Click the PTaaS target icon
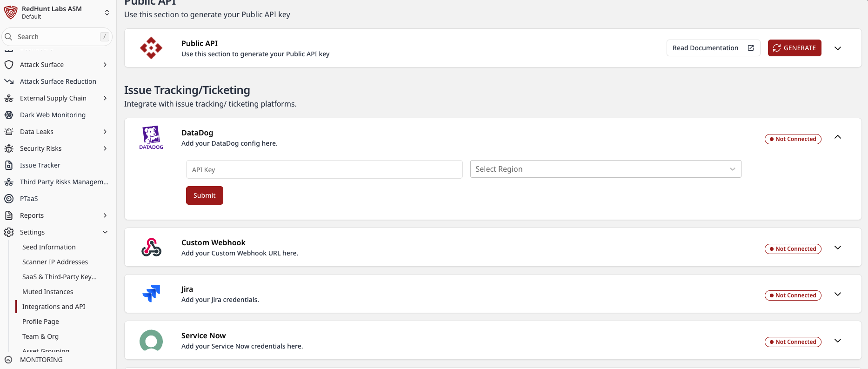The image size is (868, 369). coord(9,199)
